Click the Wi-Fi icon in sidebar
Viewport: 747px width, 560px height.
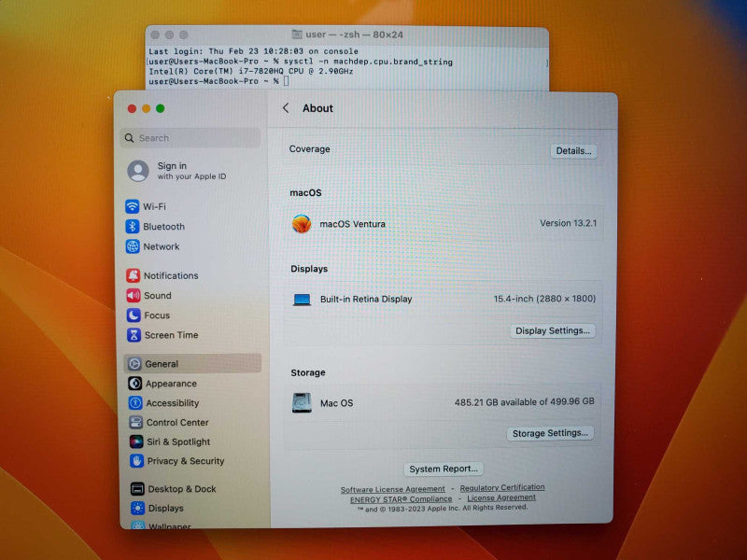coord(132,206)
